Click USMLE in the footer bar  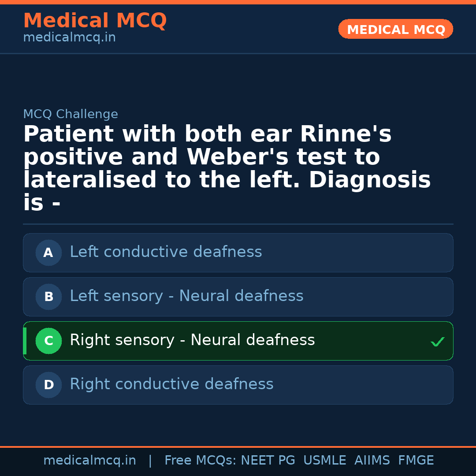[x=324, y=461]
